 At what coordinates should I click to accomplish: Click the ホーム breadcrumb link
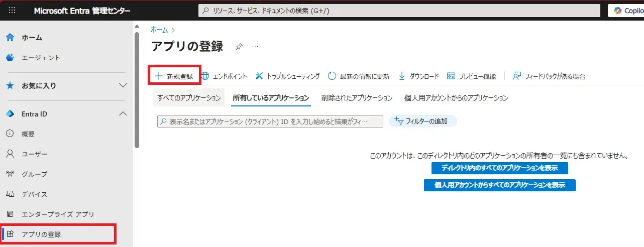click(x=160, y=30)
